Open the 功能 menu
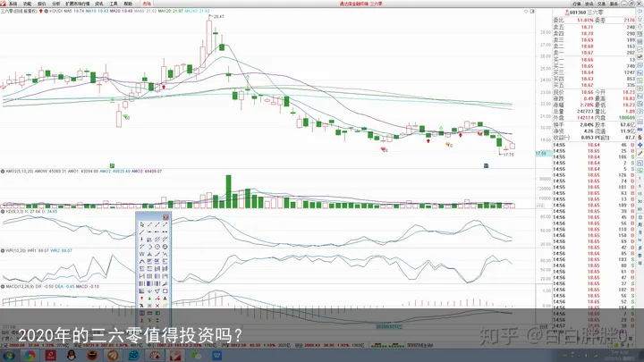The height and width of the screenshot is (362, 644). 28,4
